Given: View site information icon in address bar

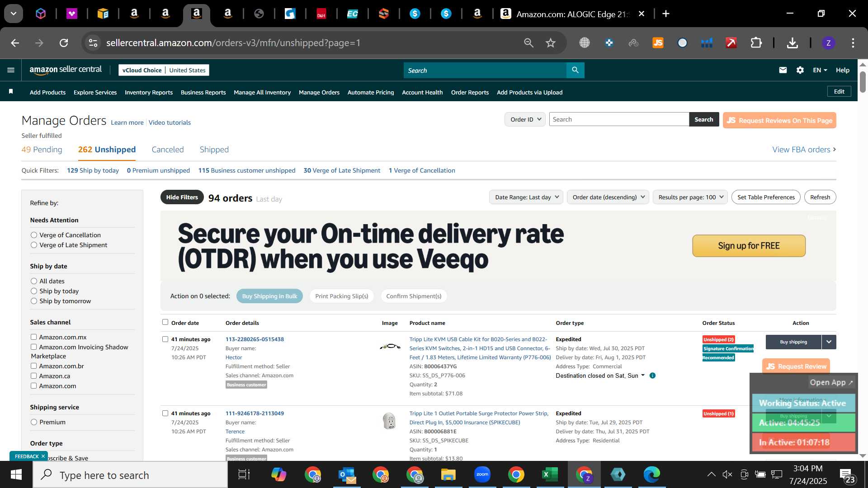Looking at the screenshot, I should pos(93,43).
